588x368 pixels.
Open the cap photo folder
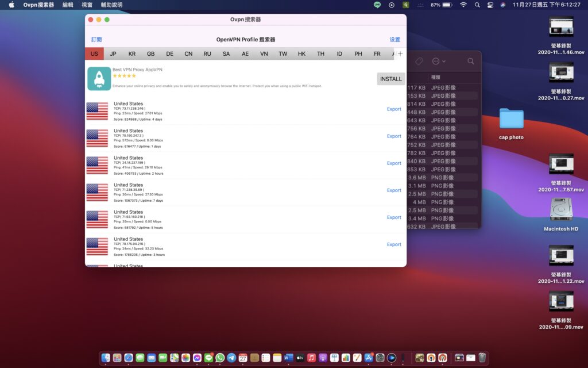tap(511, 118)
